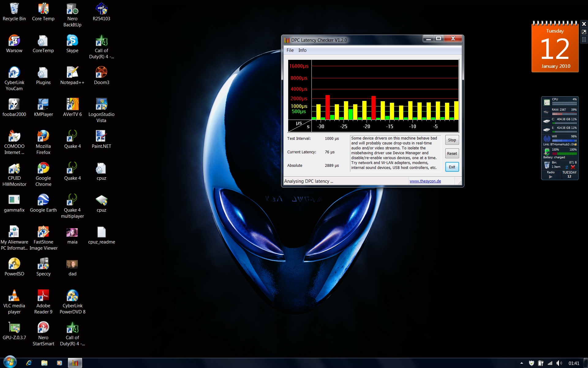
Task: Click the Absolute 2889 µs value
Action: pos(332,166)
